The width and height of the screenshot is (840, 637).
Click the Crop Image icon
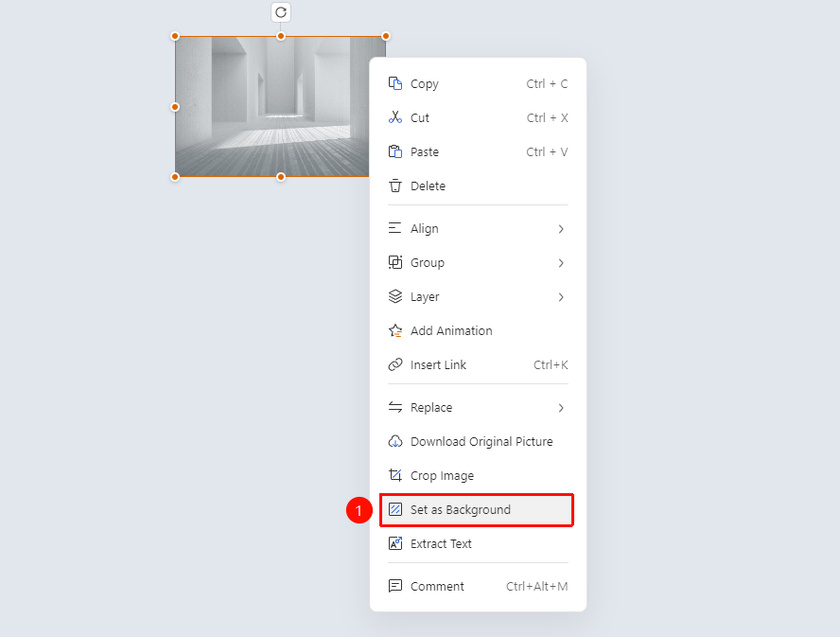click(x=395, y=475)
